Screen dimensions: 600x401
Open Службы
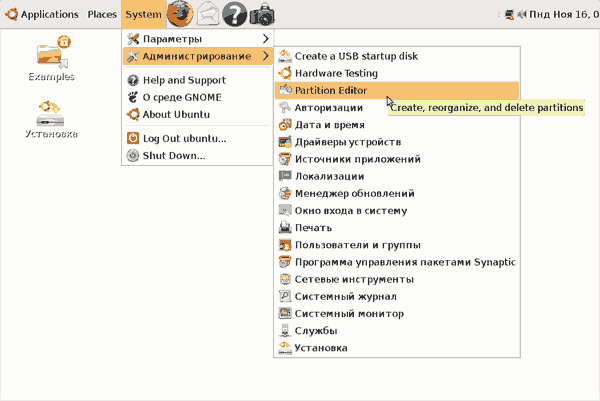pos(397,331)
